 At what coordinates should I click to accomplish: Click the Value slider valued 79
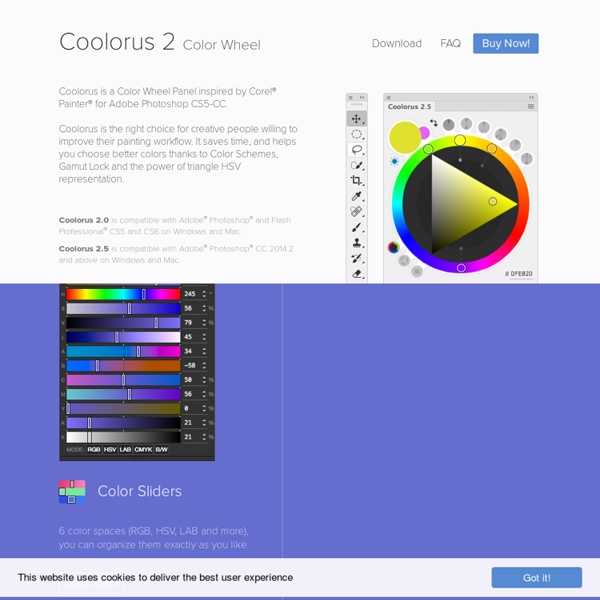tap(123, 323)
